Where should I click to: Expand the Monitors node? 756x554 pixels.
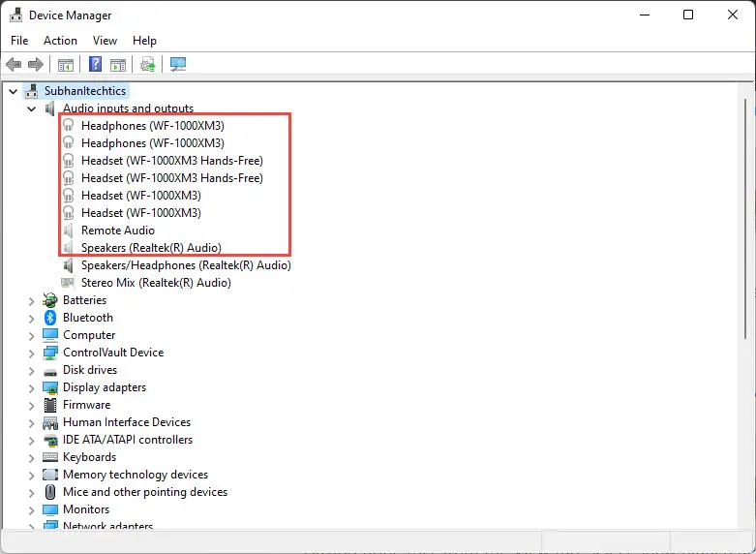point(31,510)
